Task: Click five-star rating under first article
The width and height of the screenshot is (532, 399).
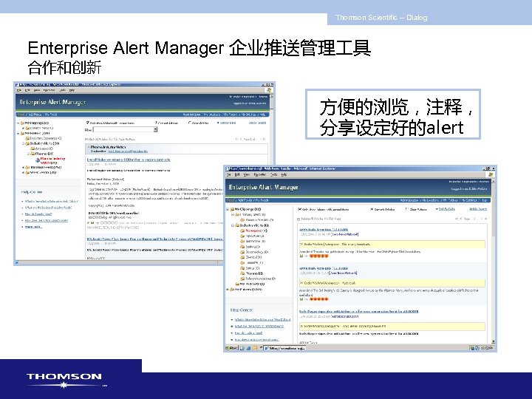Action: (319, 256)
